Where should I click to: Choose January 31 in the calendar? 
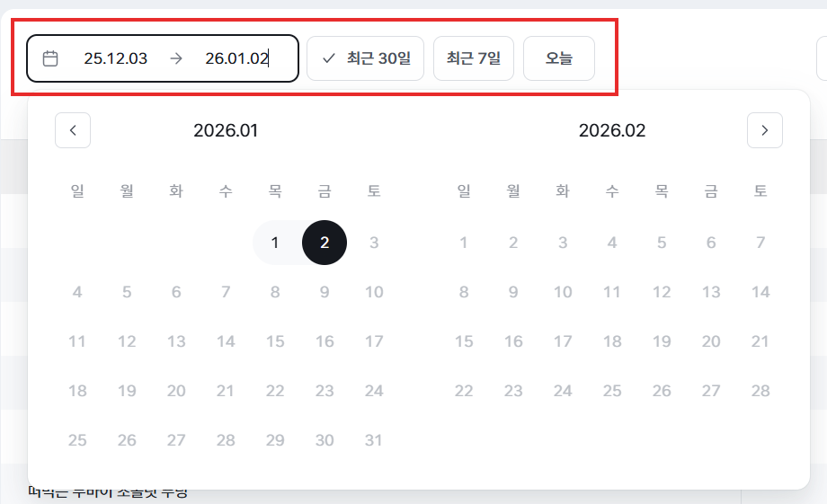[x=374, y=440]
